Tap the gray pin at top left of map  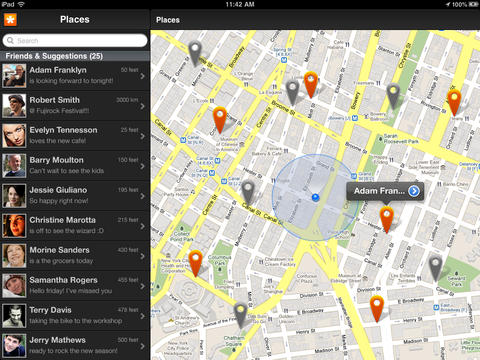click(x=195, y=53)
